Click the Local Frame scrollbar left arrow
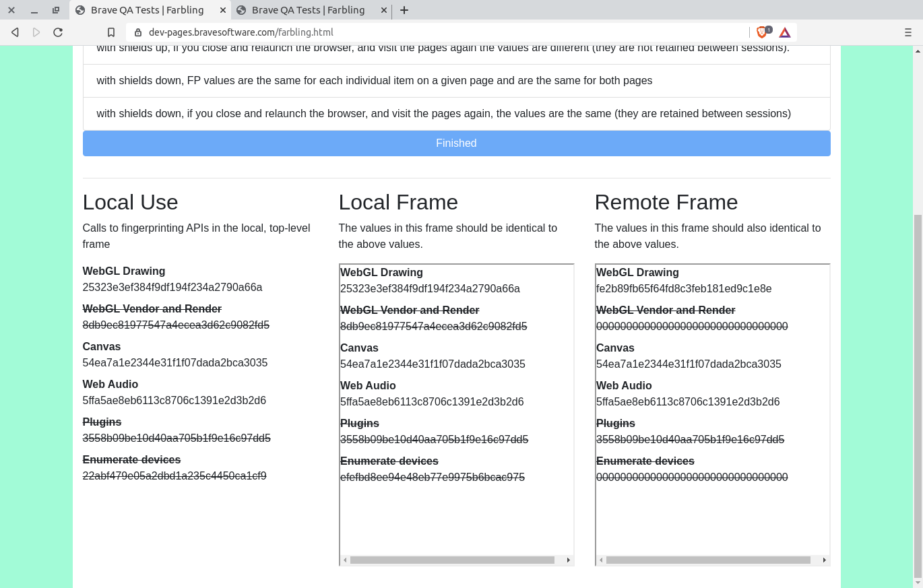 click(x=345, y=560)
